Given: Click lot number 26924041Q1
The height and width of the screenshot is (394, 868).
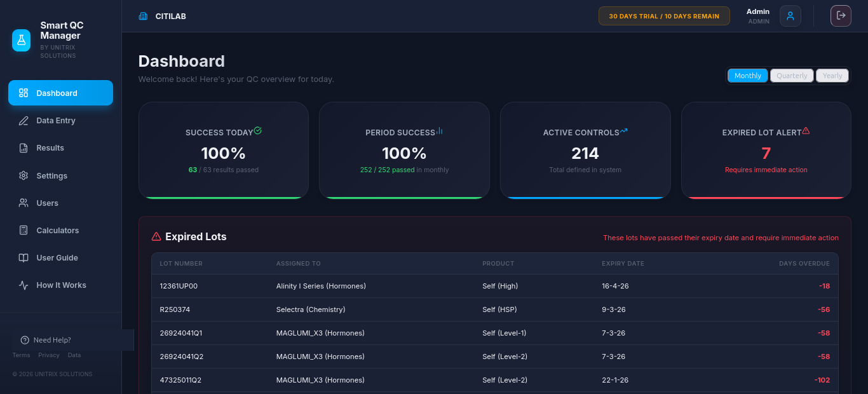Looking at the screenshot, I should [x=180, y=333].
